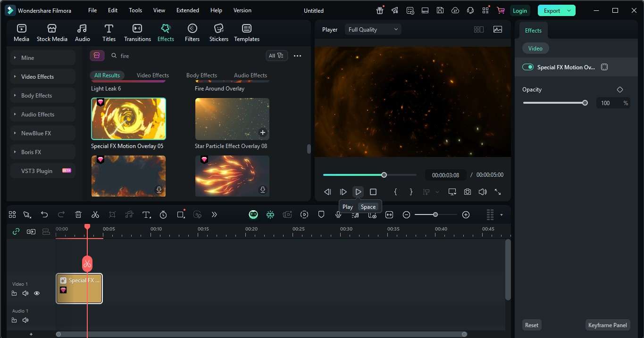This screenshot has width=644, height=338.
Task: Save project with floppy disk icon
Action: tap(440, 10)
